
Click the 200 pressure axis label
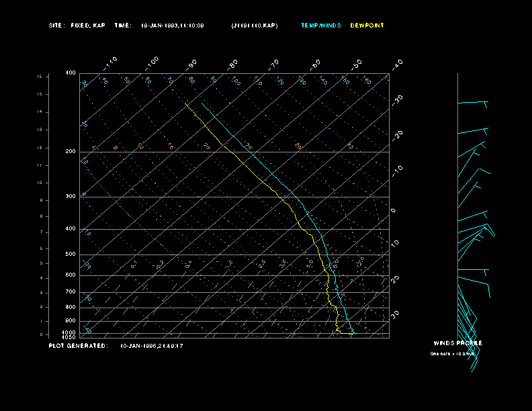(71, 152)
